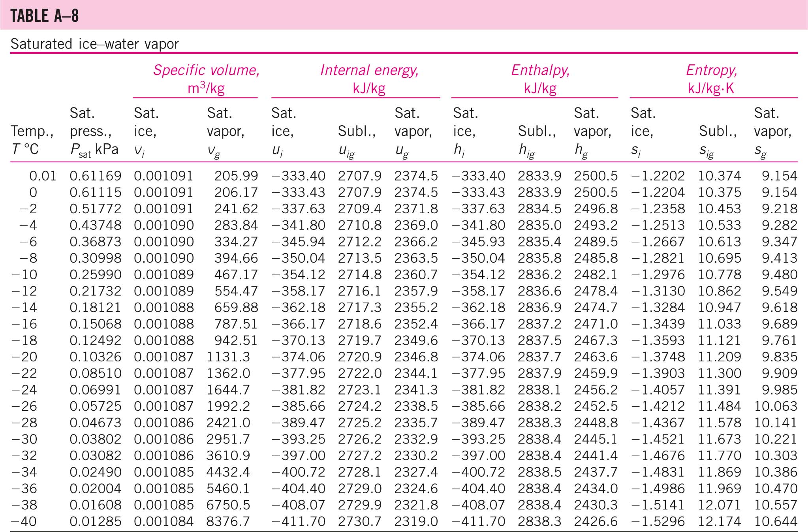
Task: Click internal energy value −345.94
Action: (x=299, y=242)
